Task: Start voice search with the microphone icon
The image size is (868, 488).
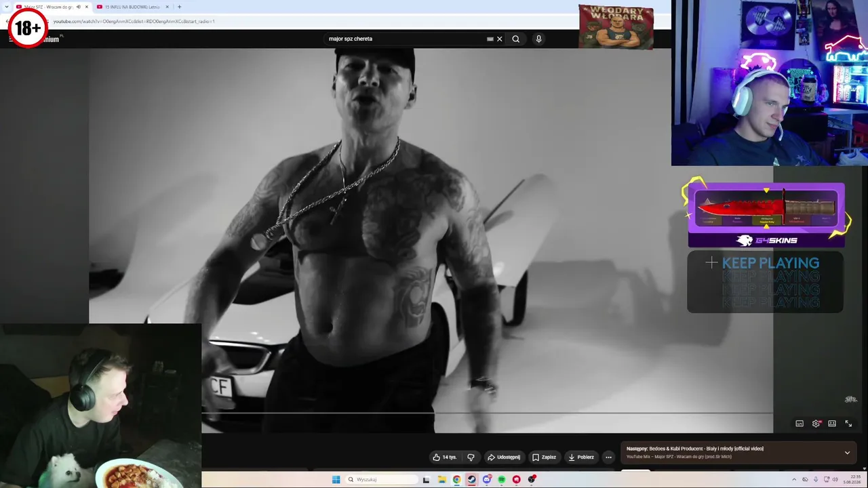Action: [x=538, y=39]
